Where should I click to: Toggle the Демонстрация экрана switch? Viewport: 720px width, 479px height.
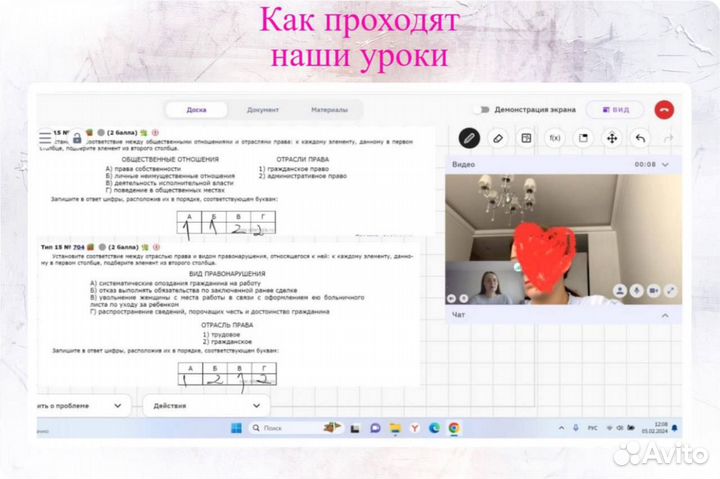click(x=483, y=110)
